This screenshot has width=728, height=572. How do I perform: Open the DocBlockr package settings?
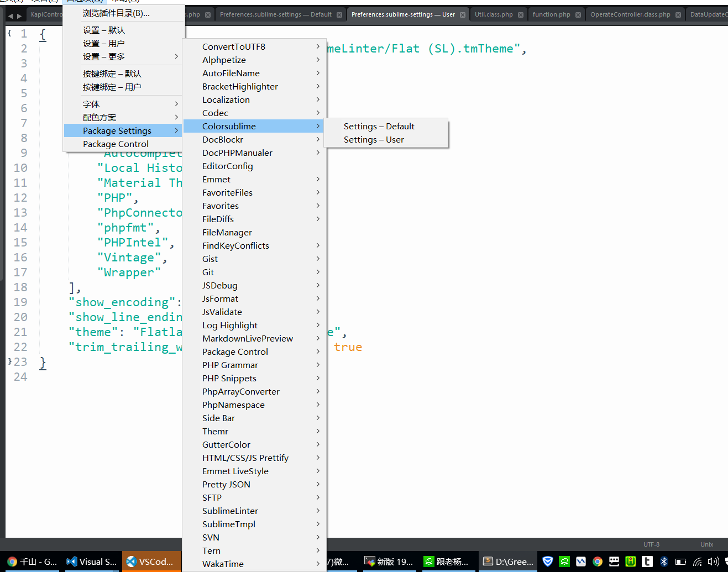coord(254,139)
